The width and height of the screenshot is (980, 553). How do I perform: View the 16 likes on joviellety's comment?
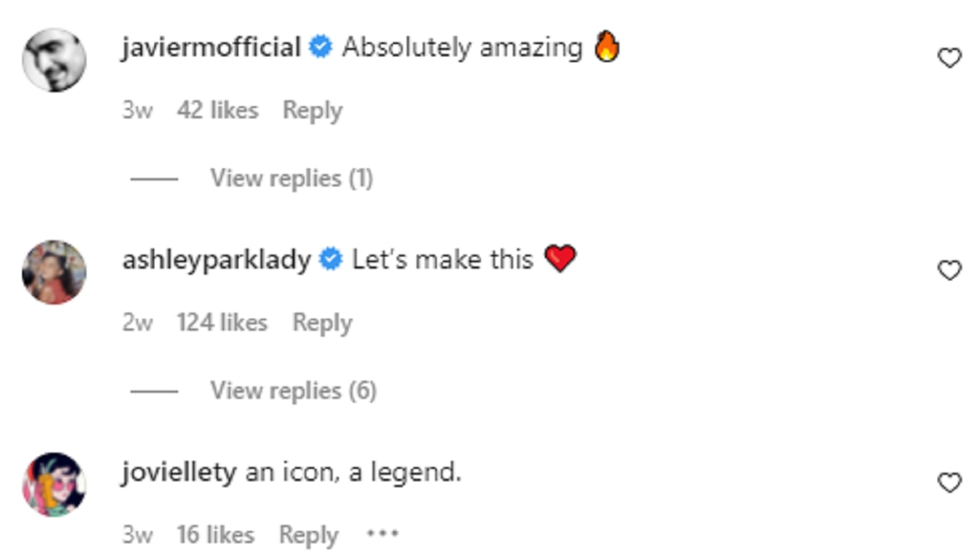point(216,535)
